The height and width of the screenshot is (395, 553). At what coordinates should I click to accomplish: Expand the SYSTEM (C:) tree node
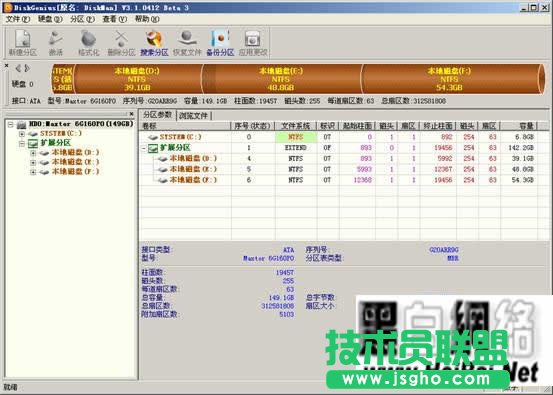22,134
